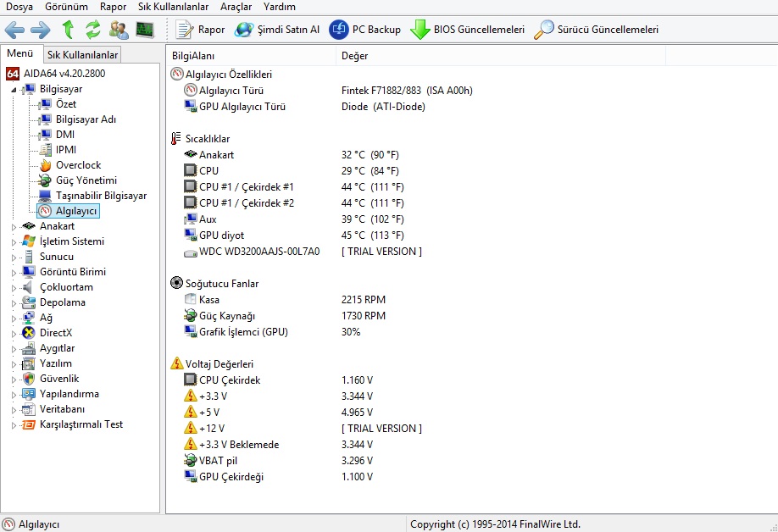Expand the Ağ tree node
The width and height of the screenshot is (778, 532).
coord(14,319)
